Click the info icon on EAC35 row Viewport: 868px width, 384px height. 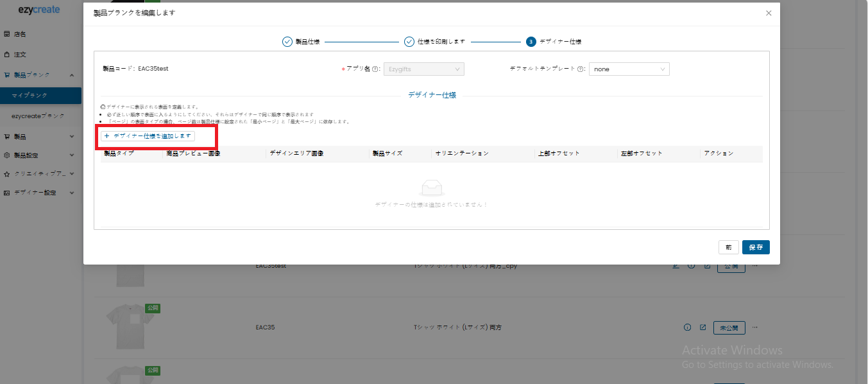(x=687, y=327)
